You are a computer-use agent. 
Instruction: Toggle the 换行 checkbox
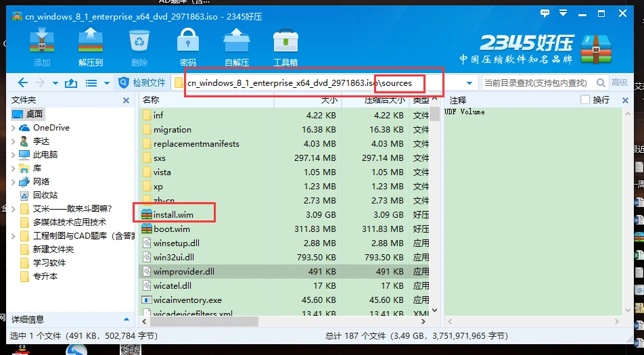[585, 100]
